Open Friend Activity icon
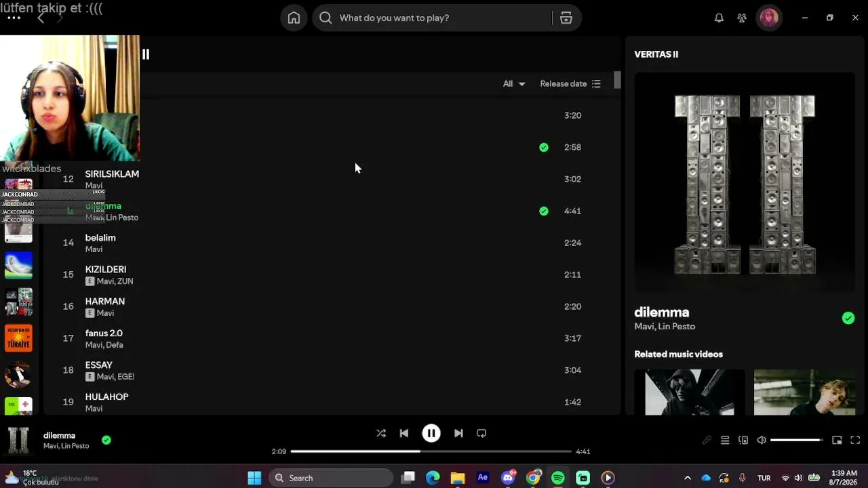The height and width of the screenshot is (488, 868). tap(742, 18)
